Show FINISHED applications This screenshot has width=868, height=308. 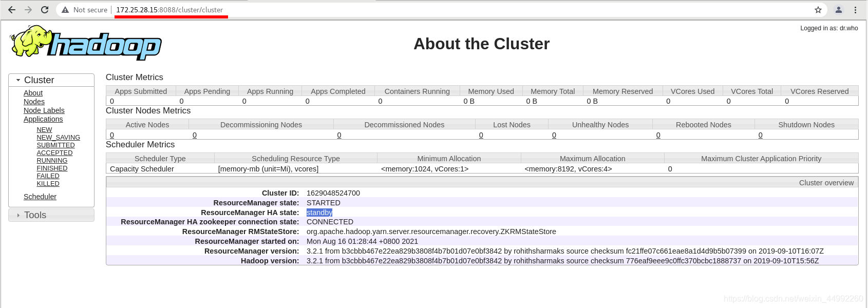(52, 168)
